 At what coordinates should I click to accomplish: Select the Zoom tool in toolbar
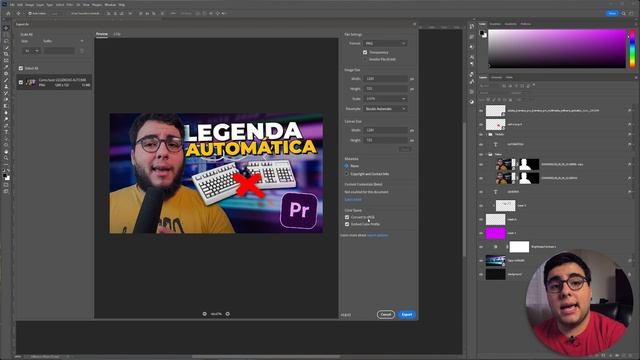pyautogui.click(x=6, y=158)
